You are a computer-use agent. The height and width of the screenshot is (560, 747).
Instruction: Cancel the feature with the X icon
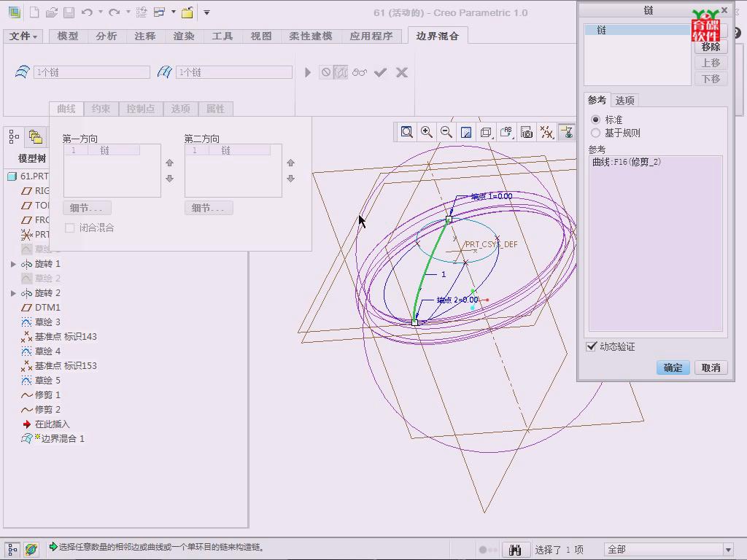402,72
